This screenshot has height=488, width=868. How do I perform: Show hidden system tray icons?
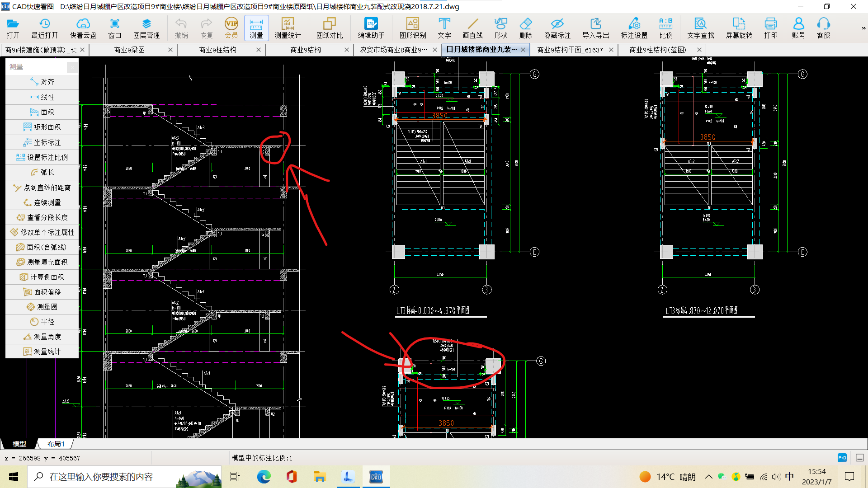click(x=709, y=477)
